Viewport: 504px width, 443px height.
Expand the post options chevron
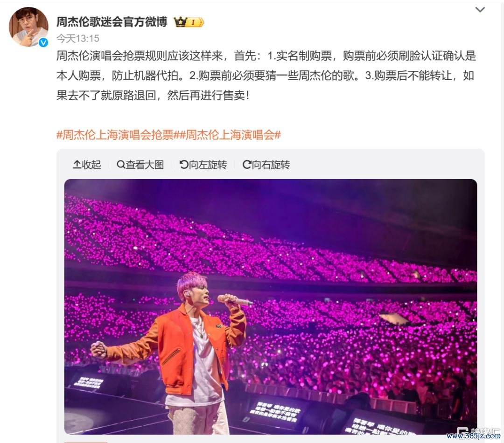click(480, 10)
